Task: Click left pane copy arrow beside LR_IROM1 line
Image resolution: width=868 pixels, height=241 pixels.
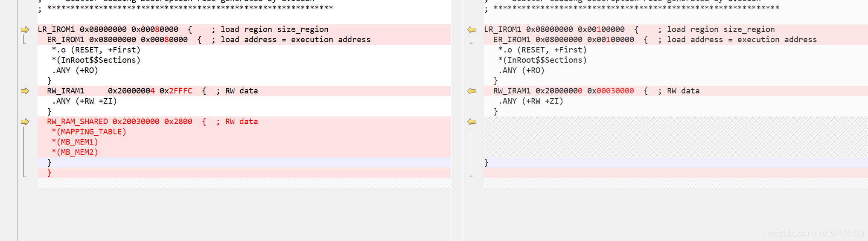Action: (25, 29)
